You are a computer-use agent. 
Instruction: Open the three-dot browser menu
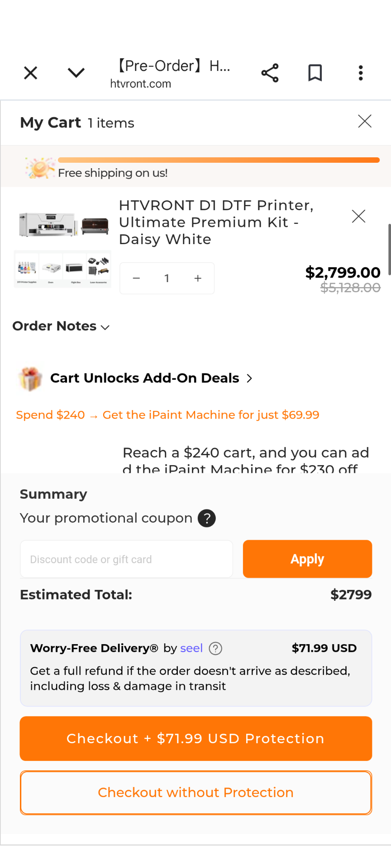point(361,73)
